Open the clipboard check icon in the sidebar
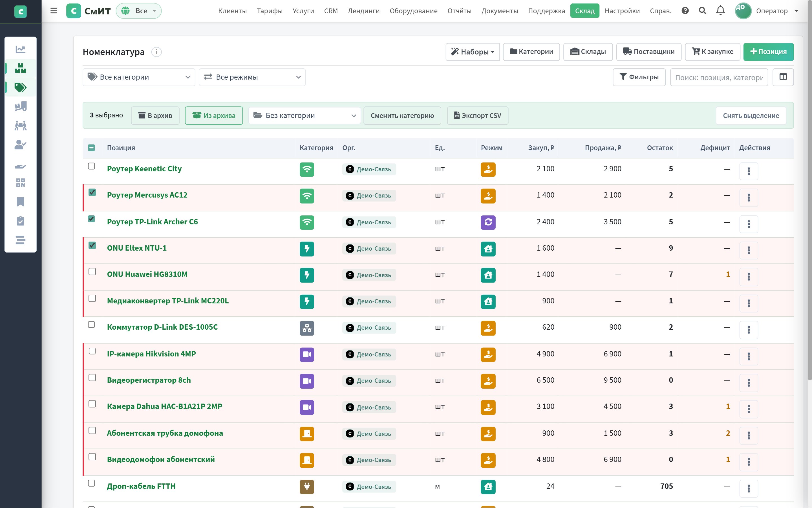 pos(21,221)
